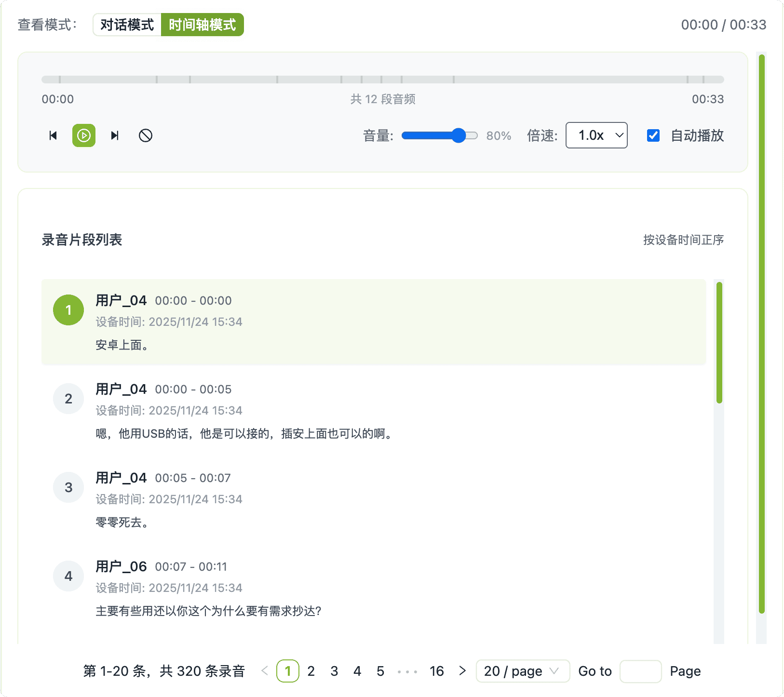Click the 按设备时间正序 sort label
The width and height of the screenshot is (784, 697).
pyautogui.click(x=683, y=240)
